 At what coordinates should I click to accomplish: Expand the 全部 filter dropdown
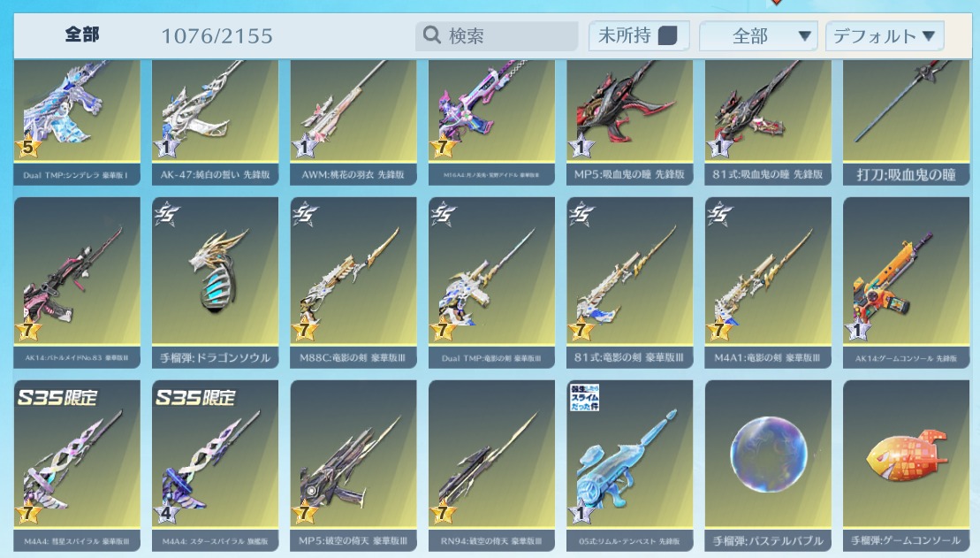758,35
